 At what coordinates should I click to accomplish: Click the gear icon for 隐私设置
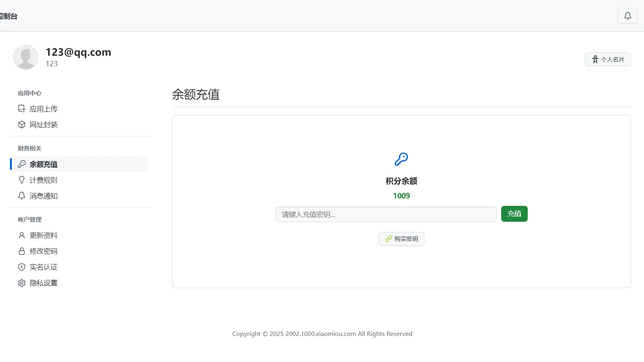(x=22, y=283)
